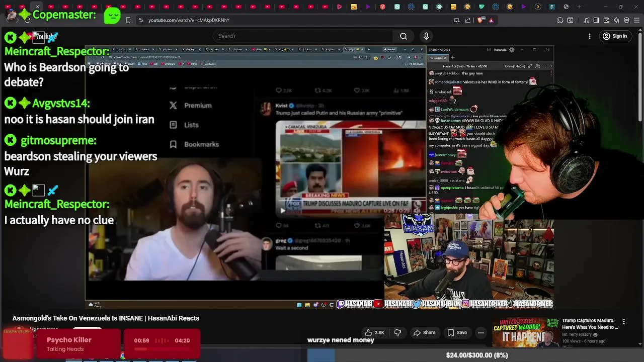Click the Fox News clip in Kvist's tweet
Screen dimensions: 644x362
(x=350, y=168)
